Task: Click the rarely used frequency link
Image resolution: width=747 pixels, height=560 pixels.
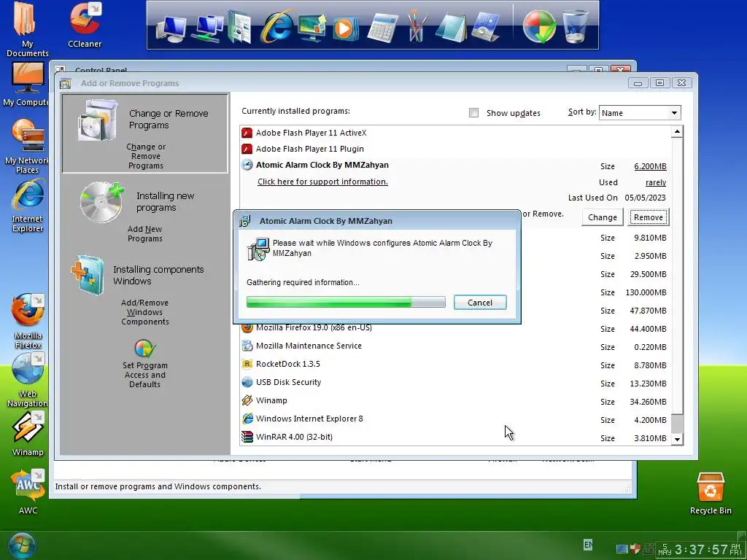Action: coord(656,182)
